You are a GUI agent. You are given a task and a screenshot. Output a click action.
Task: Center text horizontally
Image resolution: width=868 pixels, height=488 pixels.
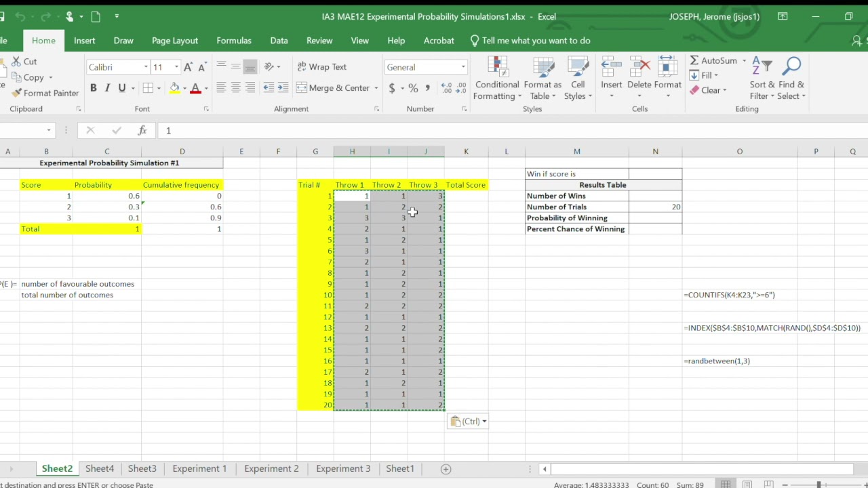click(235, 88)
